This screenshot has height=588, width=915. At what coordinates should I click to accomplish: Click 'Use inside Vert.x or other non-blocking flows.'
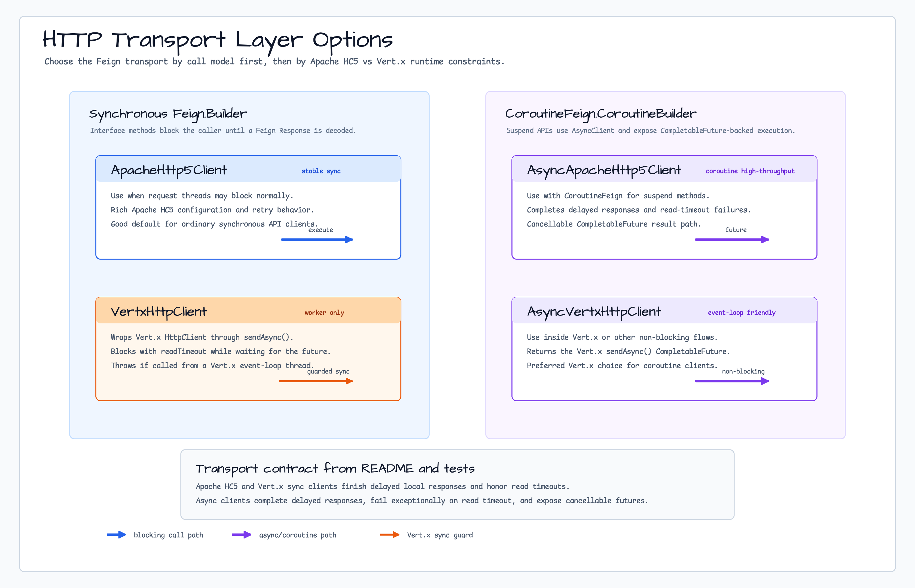(622, 338)
